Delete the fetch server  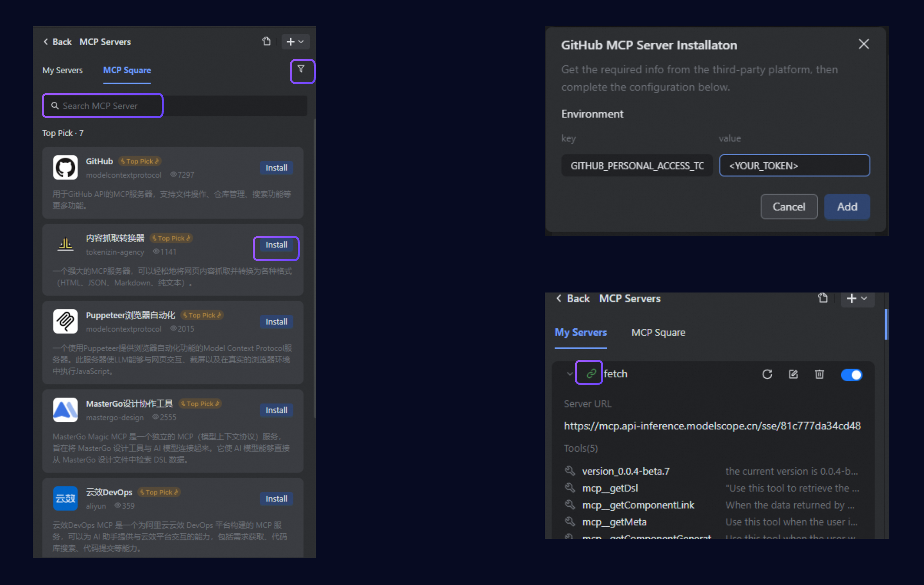tap(819, 374)
